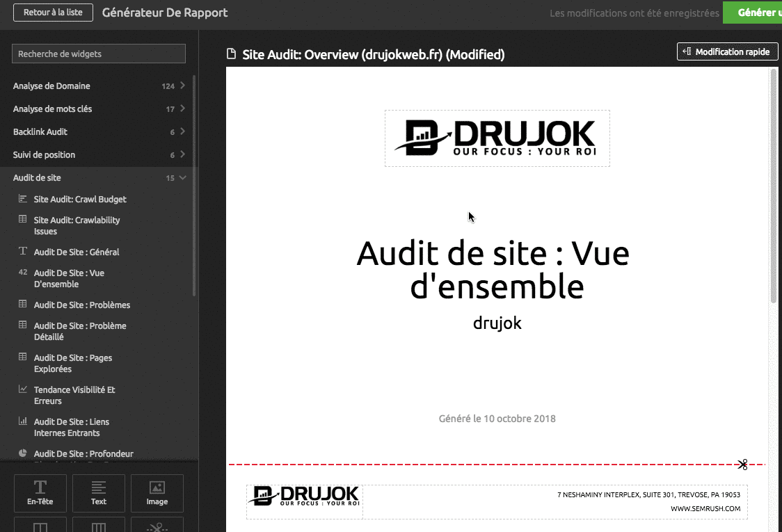Click 'WWW.SEMRUSH.COM' footer text
Image resolution: width=782 pixels, height=532 pixels.
[705, 508]
